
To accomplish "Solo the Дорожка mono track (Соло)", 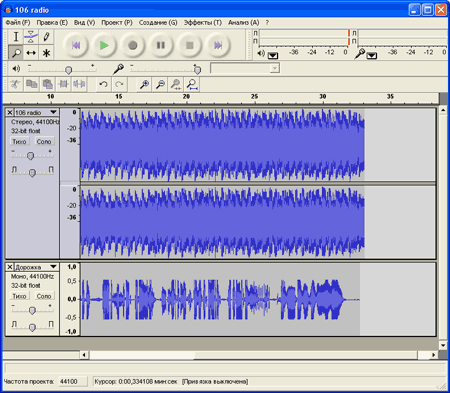I will click(x=44, y=296).
